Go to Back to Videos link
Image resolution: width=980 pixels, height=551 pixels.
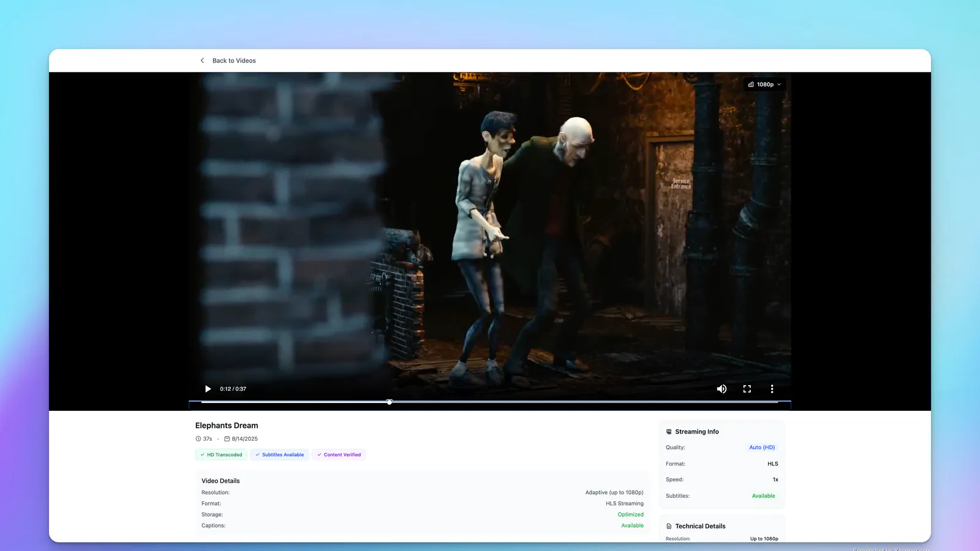tap(234, 61)
